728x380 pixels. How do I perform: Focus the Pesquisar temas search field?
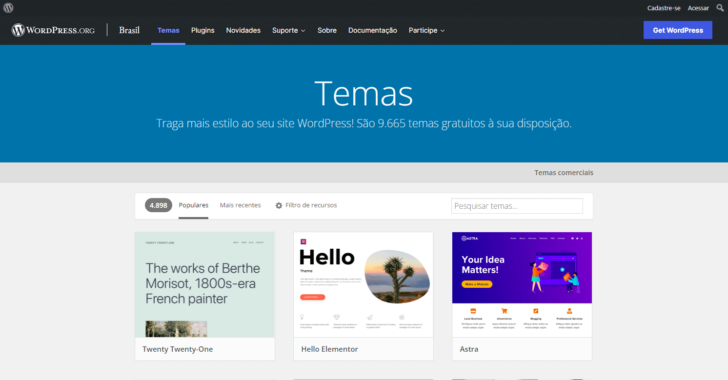(x=517, y=206)
